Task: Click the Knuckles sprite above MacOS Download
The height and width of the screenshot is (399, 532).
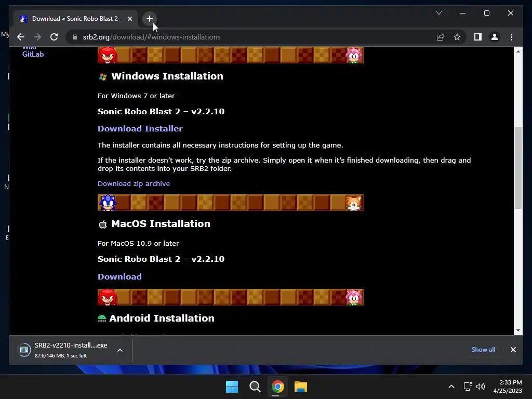Action: point(108,297)
